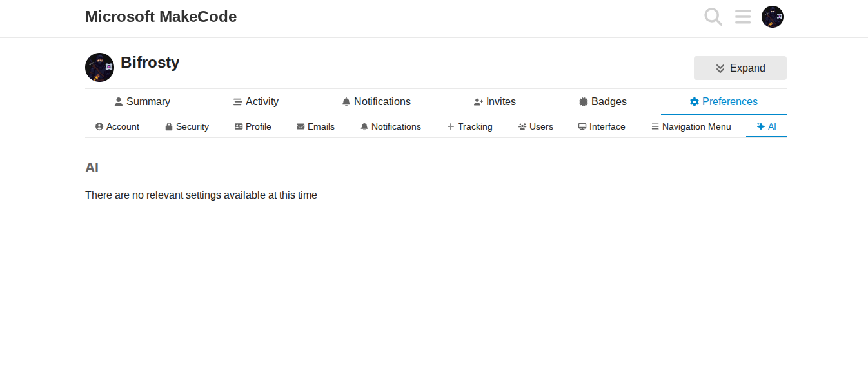Select the Preferences tab
Viewport: 868px width, 376px height.
pyautogui.click(x=724, y=102)
